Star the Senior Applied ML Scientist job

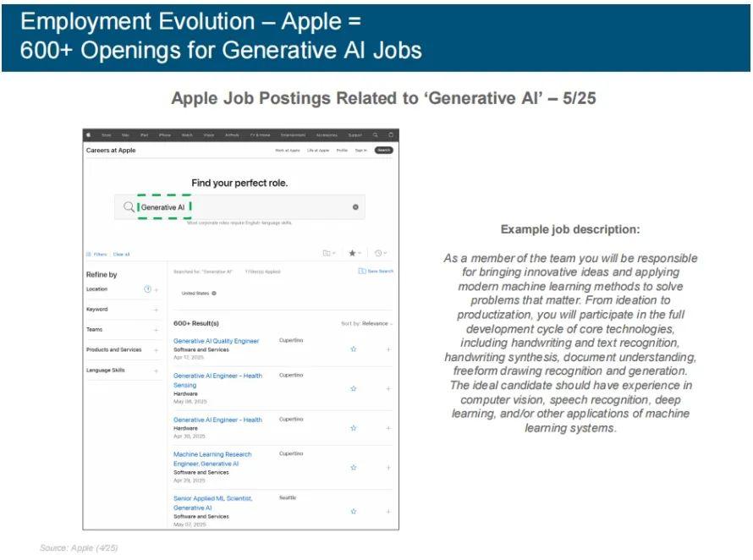click(354, 512)
